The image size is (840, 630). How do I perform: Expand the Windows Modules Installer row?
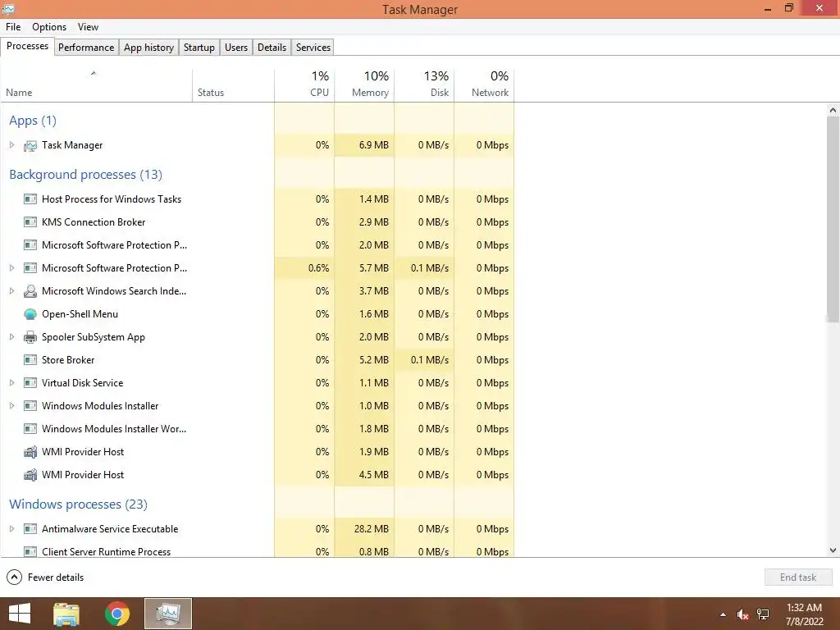pos(11,406)
